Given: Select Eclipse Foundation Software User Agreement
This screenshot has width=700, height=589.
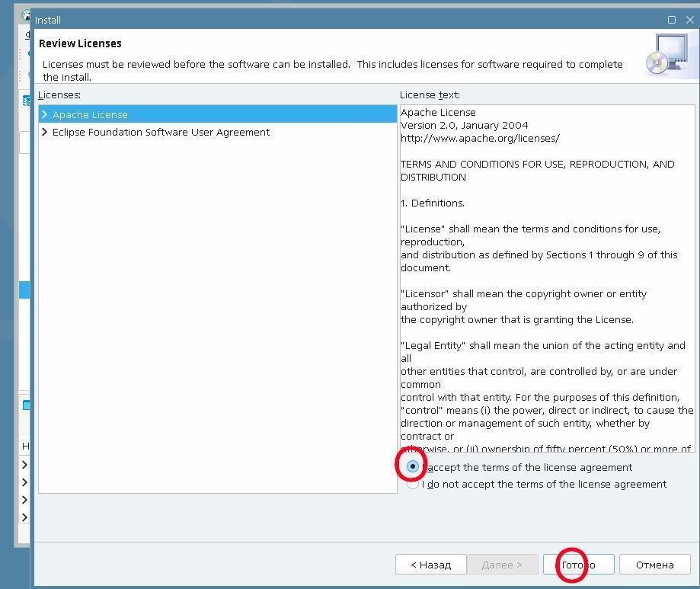Looking at the screenshot, I should tap(161, 132).
